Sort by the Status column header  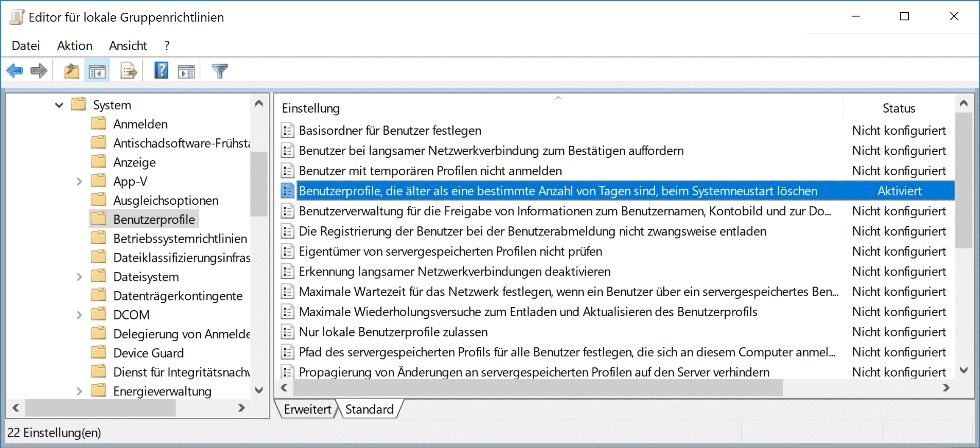(899, 108)
